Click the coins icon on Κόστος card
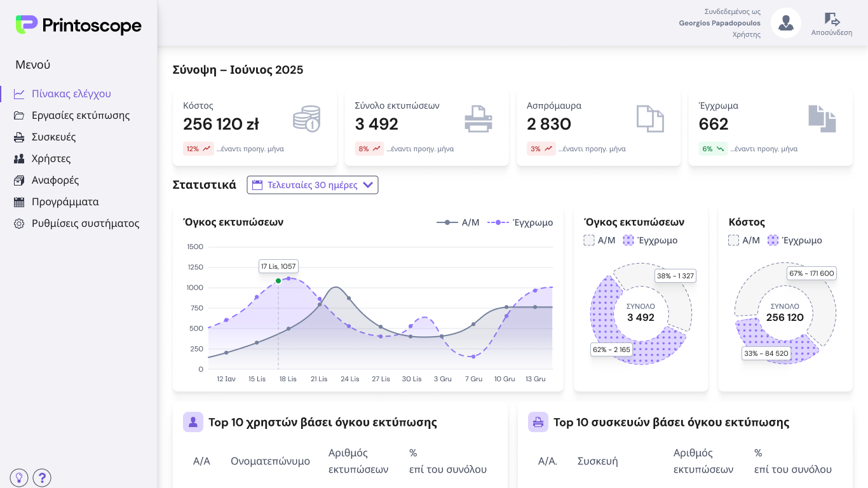The height and width of the screenshot is (488, 868). [306, 119]
